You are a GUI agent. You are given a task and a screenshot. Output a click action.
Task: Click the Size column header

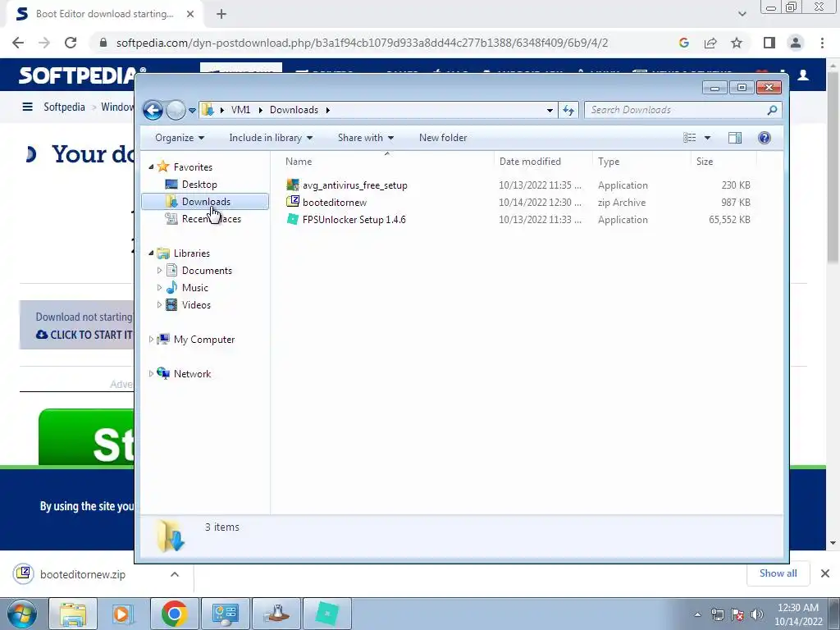tap(705, 162)
